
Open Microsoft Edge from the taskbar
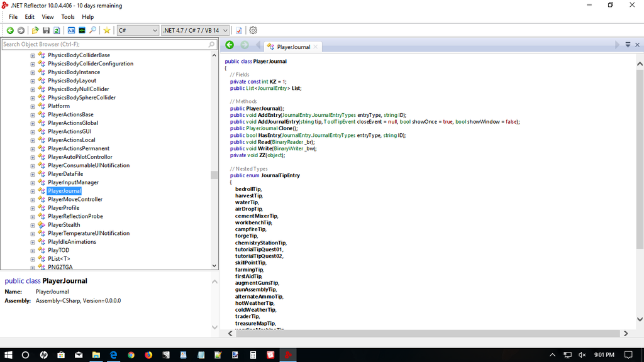(x=113, y=355)
